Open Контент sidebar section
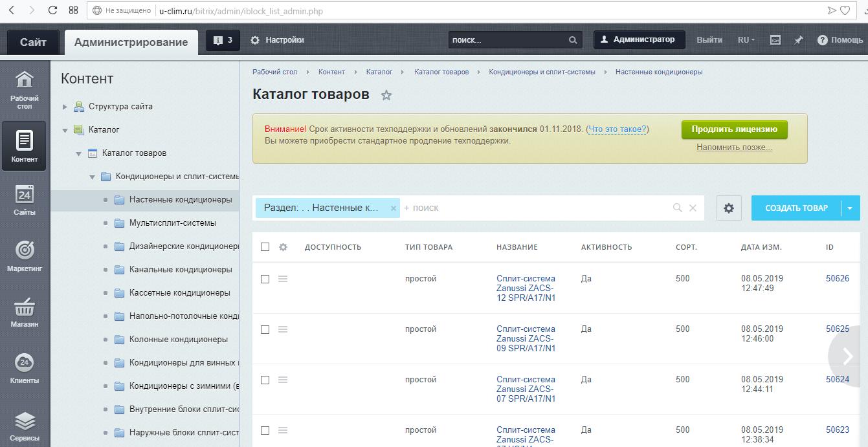 (24, 146)
